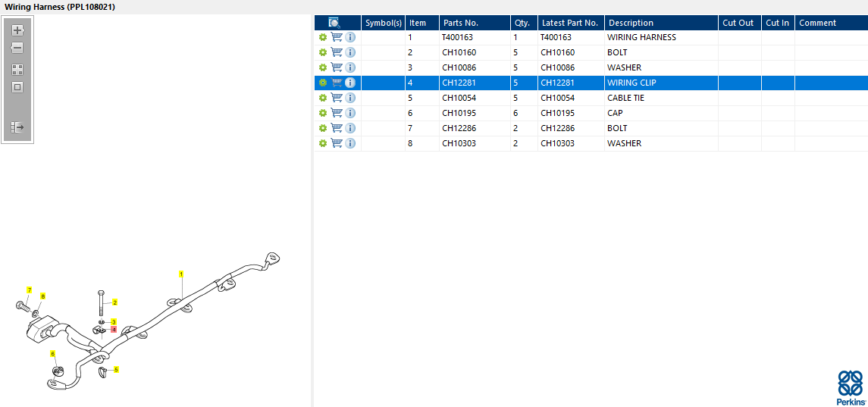This screenshot has height=407, width=868.
Task: Show info for CH10160 bolt
Action: click(350, 52)
